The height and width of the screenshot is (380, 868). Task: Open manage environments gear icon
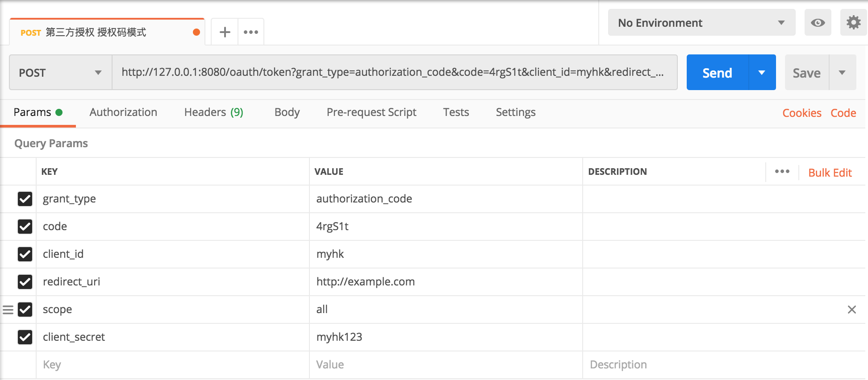tap(853, 23)
